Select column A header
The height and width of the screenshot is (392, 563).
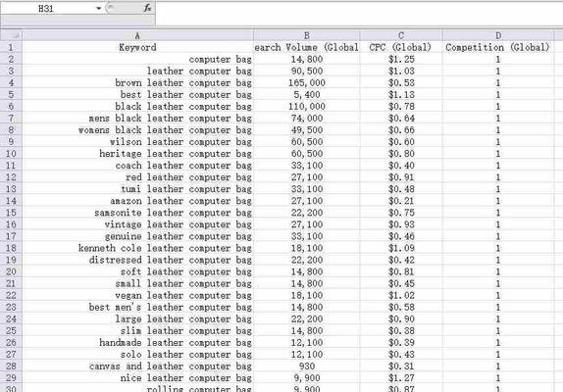click(137, 35)
